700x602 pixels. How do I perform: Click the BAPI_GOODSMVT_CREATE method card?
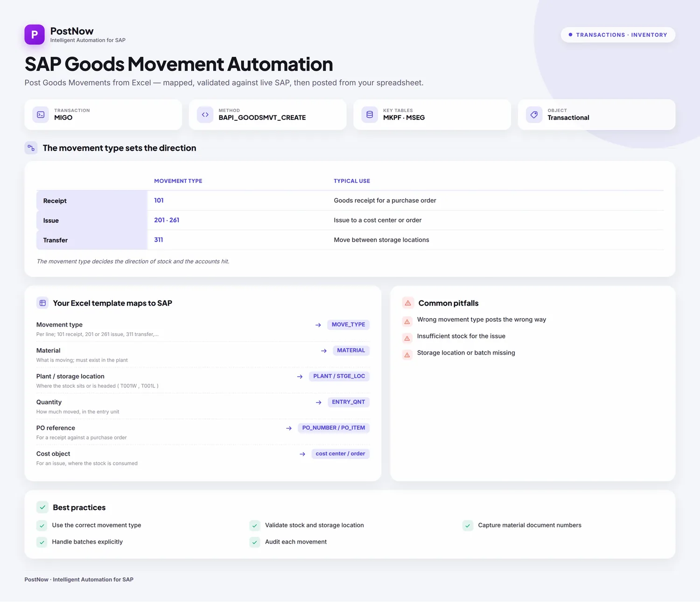point(268,114)
